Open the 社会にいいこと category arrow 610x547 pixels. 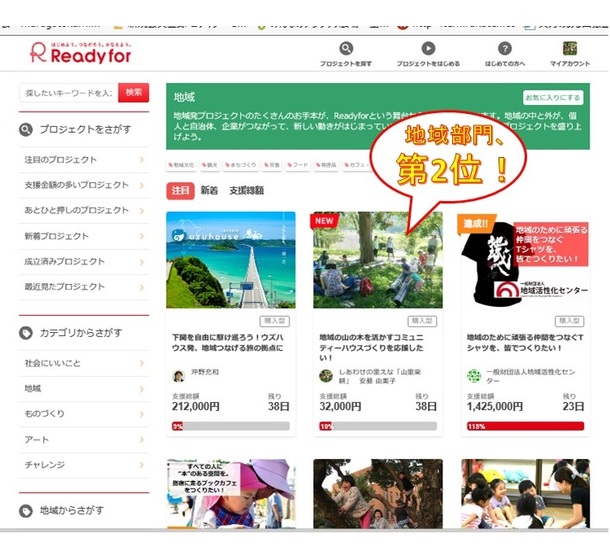point(141,363)
